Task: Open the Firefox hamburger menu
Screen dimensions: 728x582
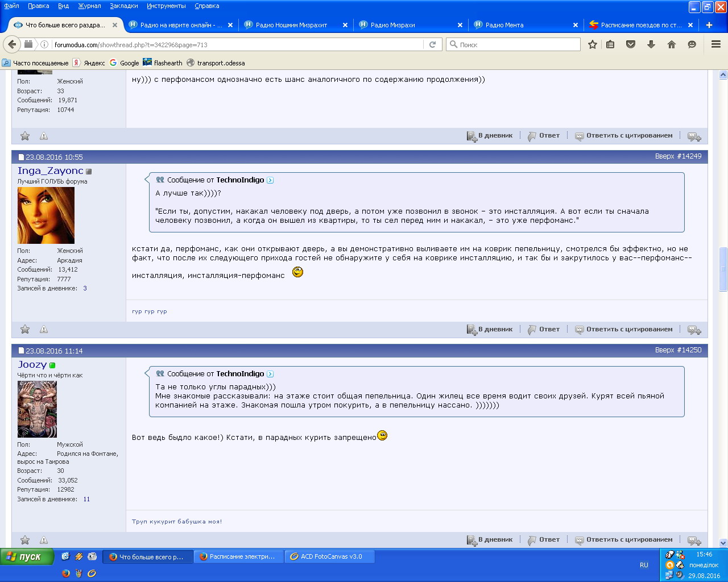Action: click(x=716, y=44)
